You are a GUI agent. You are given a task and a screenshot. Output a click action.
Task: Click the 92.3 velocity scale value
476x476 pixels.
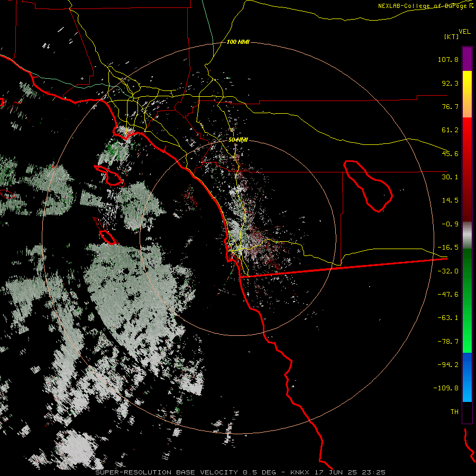(x=450, y=83)
